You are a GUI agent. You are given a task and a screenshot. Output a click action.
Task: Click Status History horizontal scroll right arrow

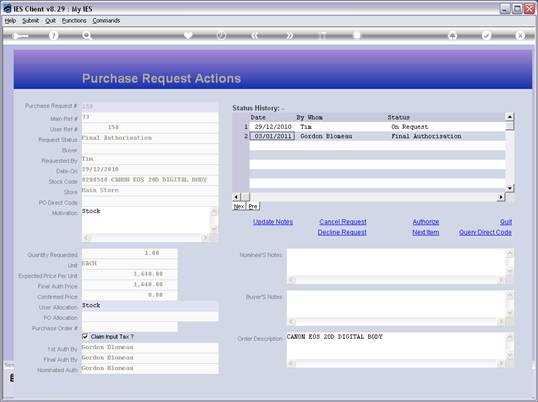[501, 197]
